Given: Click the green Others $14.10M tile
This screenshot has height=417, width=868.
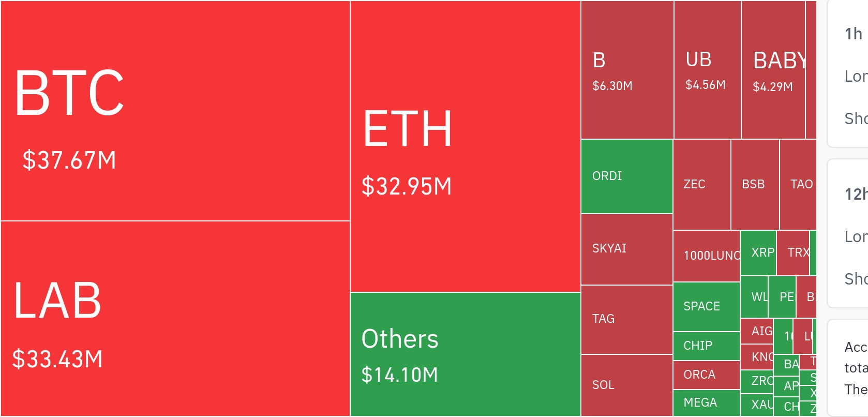Looking at the screenshot, I should (466, 354).
